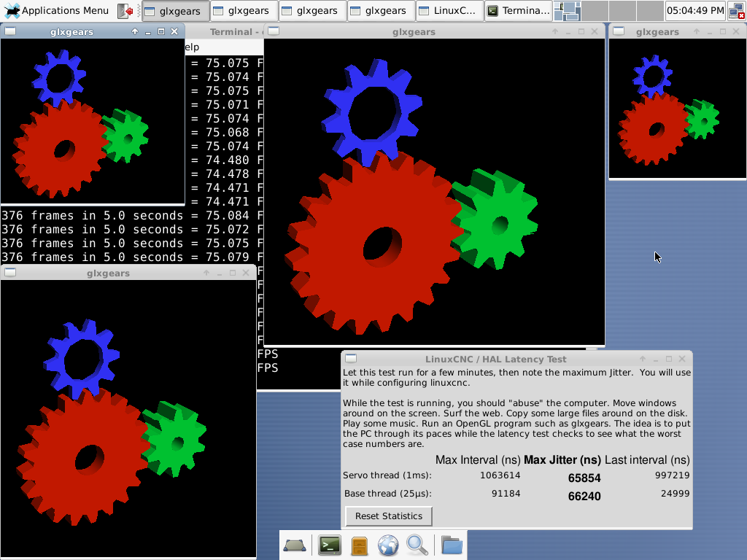
Task: Click the "Max Interval (ns)" column header
Action: 478,460
